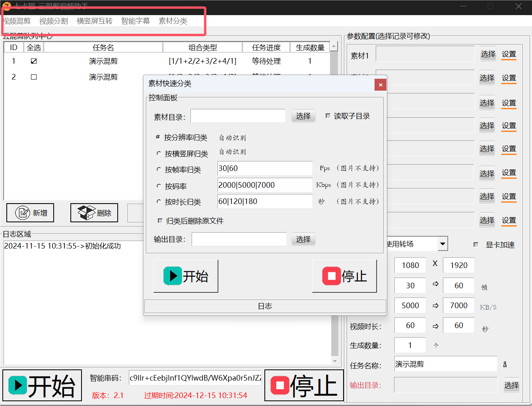The image size is (532, 406).
Task: Click the red stop icon in the 素材快速分类 dialog
Action: click(x=332, y=276)
